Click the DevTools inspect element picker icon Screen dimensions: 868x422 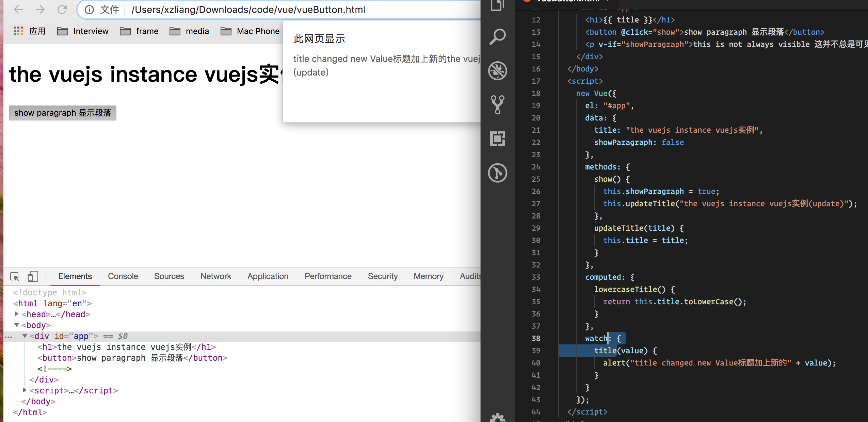(x=15, y=276)
